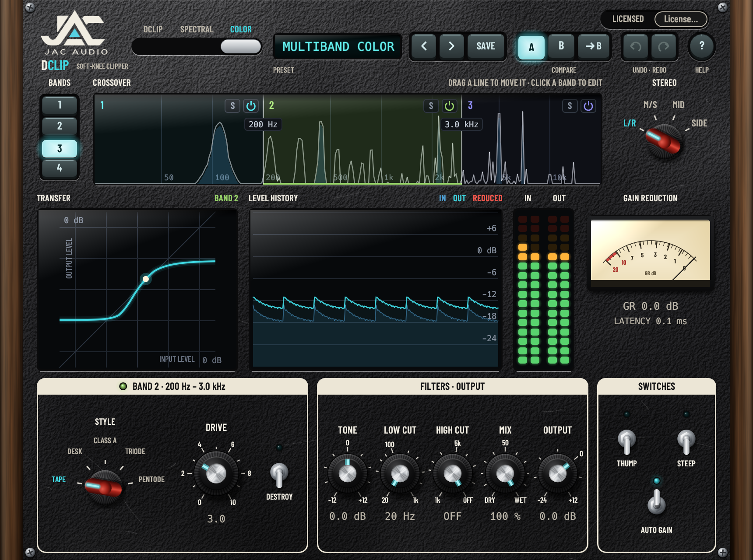
Task: Select compare slot B
Action: [561, 46]
